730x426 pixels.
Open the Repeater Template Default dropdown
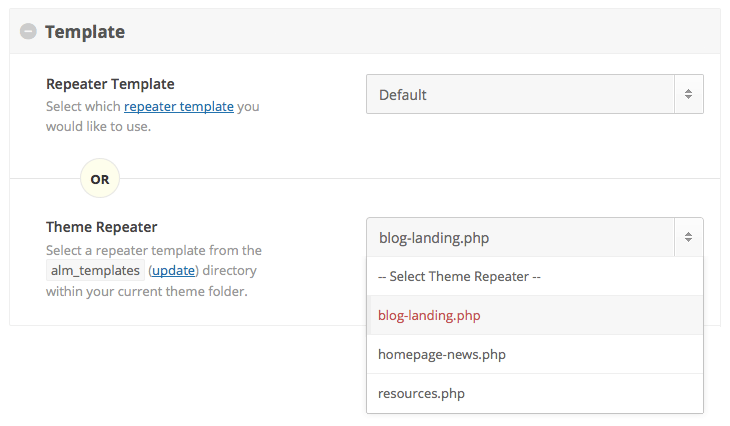(520, 94)
